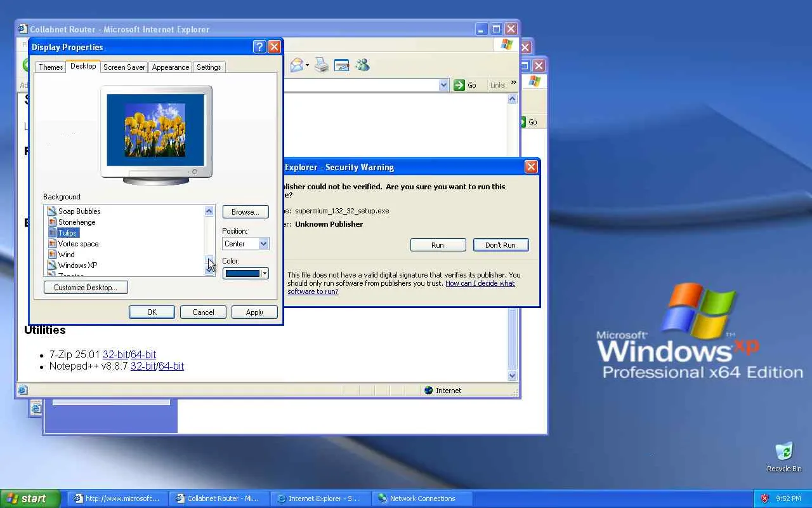This screenshot has width=812, height=508.
Task: Select Soap Bubbles in the background list
Action: click(79, 211)
